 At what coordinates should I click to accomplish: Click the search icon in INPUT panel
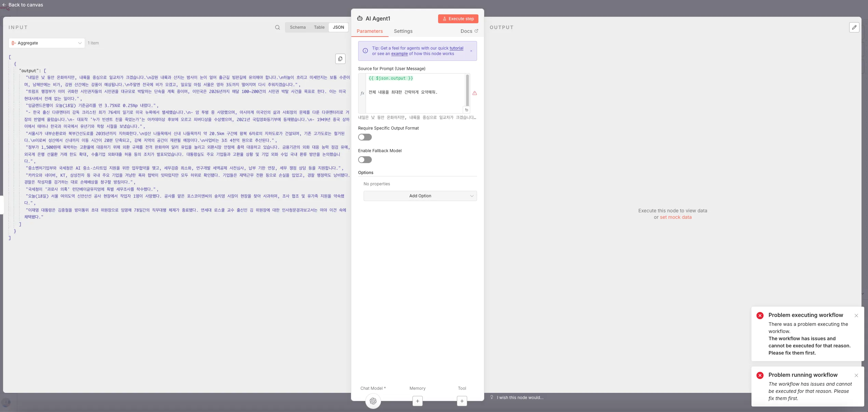tap(277, 27)
